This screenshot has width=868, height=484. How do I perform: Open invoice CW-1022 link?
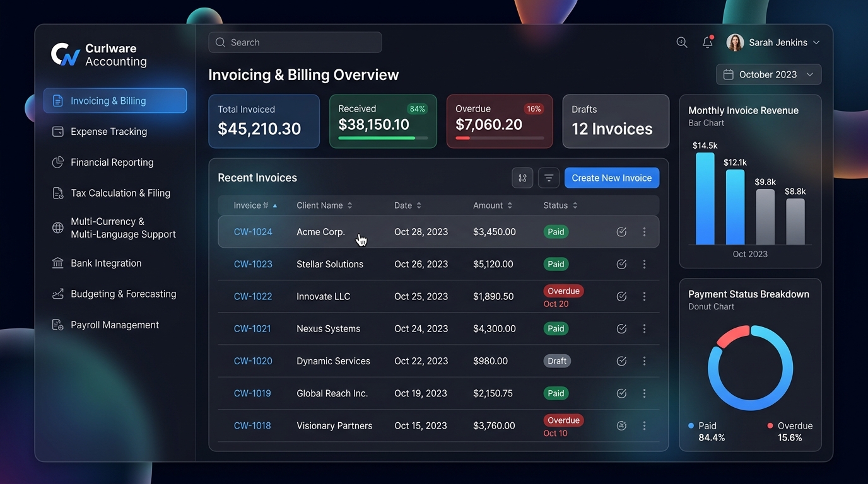pos(253,297)
